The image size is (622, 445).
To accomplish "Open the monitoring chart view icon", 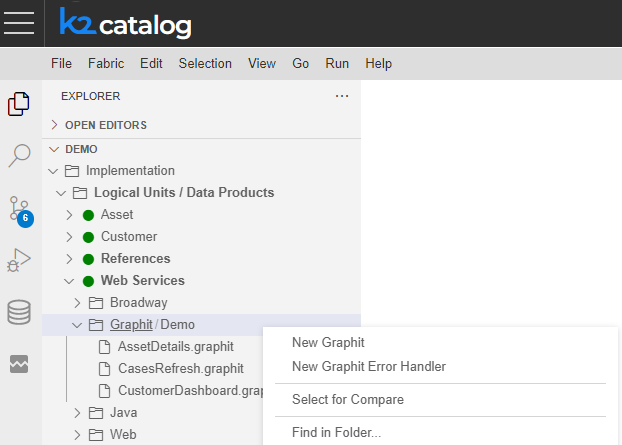I will point(19,365).
